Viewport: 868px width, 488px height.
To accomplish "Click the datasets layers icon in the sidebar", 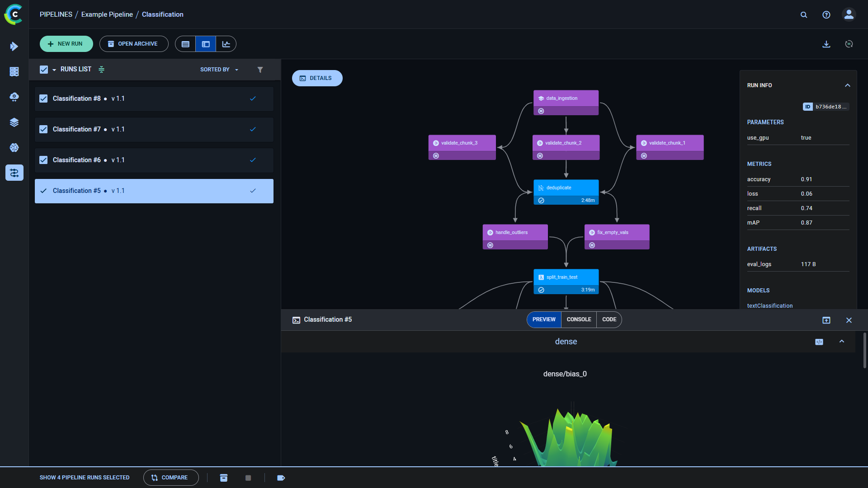I will [14, 122].
